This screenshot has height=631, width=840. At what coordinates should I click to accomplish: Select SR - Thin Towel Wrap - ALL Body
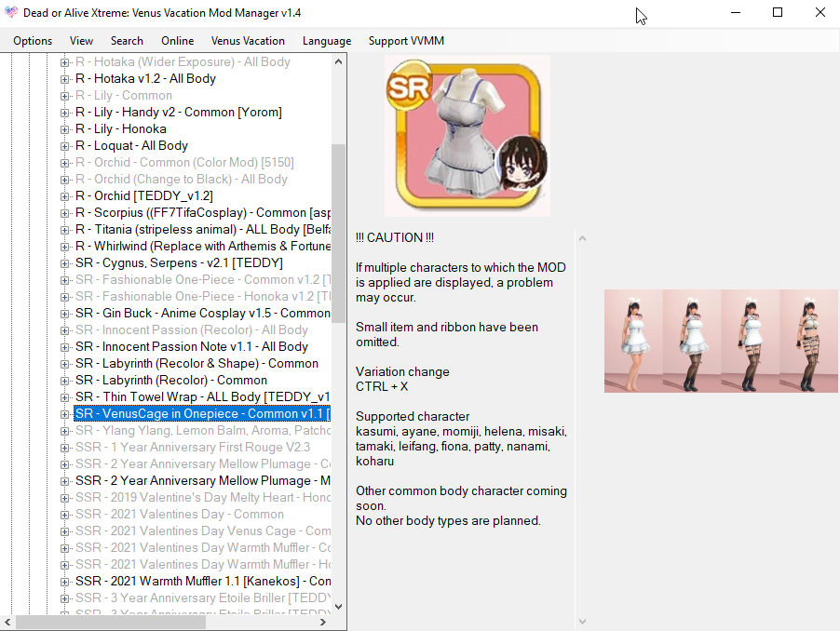[202, 397]
